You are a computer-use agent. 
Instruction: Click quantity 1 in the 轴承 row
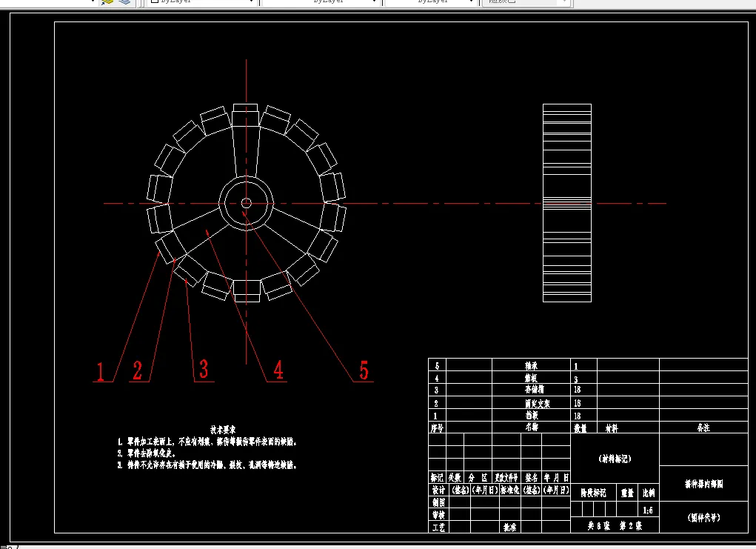(575, 366)
